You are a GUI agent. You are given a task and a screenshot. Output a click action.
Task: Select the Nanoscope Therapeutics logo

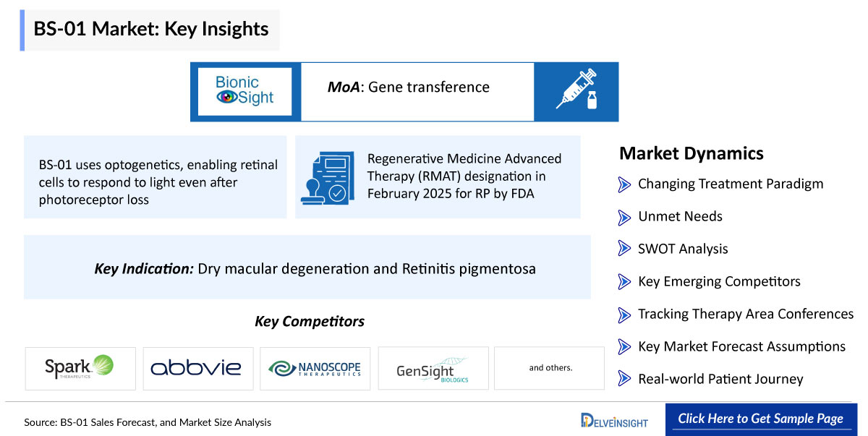coord(315,369)
